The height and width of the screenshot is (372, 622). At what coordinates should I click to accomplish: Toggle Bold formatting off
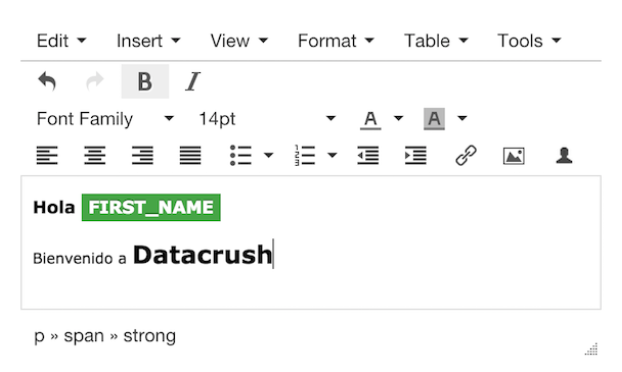145,81
